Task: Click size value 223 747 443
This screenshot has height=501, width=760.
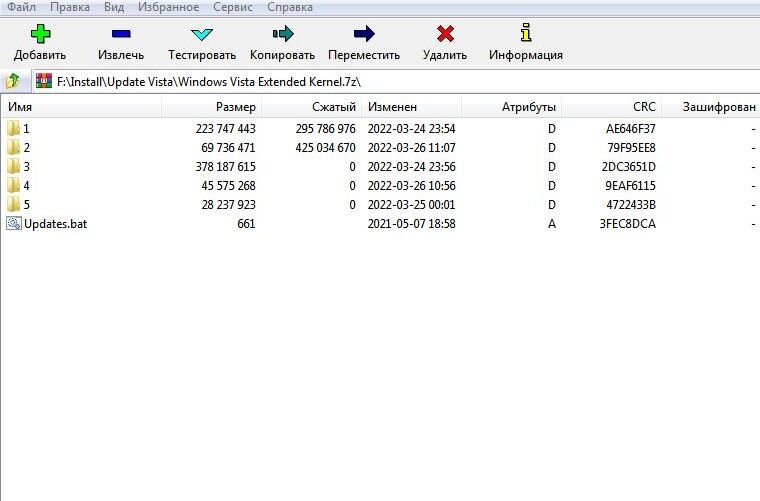Action: [x=225, y=128]
